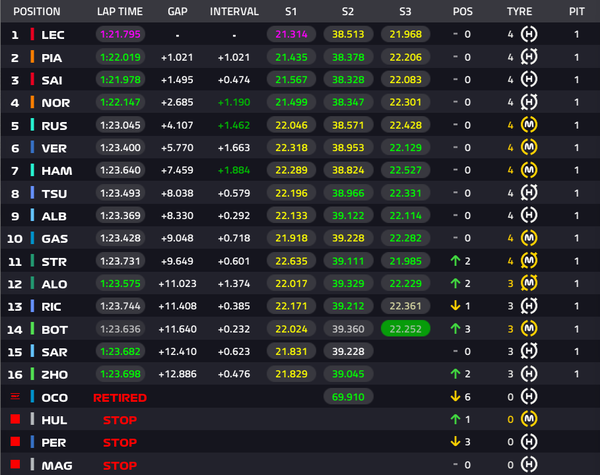Click NOR's green interval +1.190
The image size is (600, 475).
(x=234, y=103)
